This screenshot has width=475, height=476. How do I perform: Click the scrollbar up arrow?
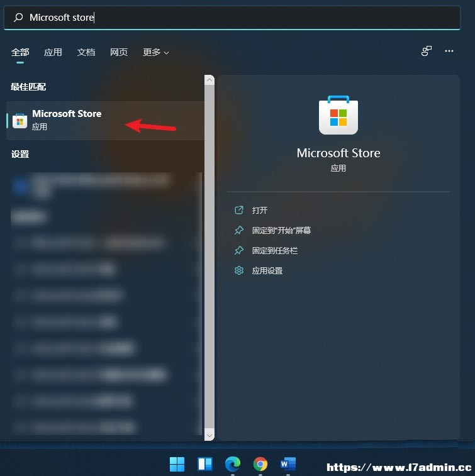pyautogui.click(x=210, y=80)
